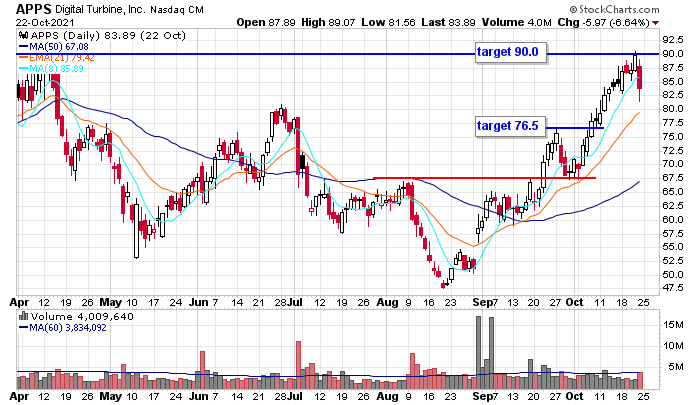700x405 pixels.
Task: Click the 67.5 price axis label
Action: click(673, 178)
